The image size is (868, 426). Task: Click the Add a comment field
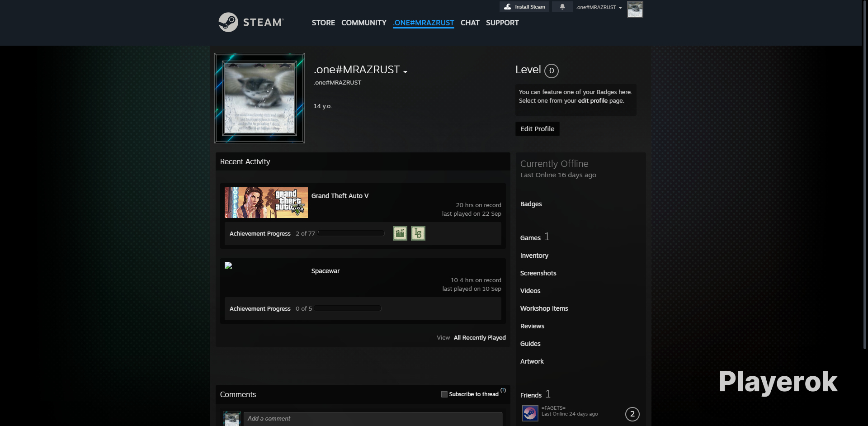pos(373,419)
